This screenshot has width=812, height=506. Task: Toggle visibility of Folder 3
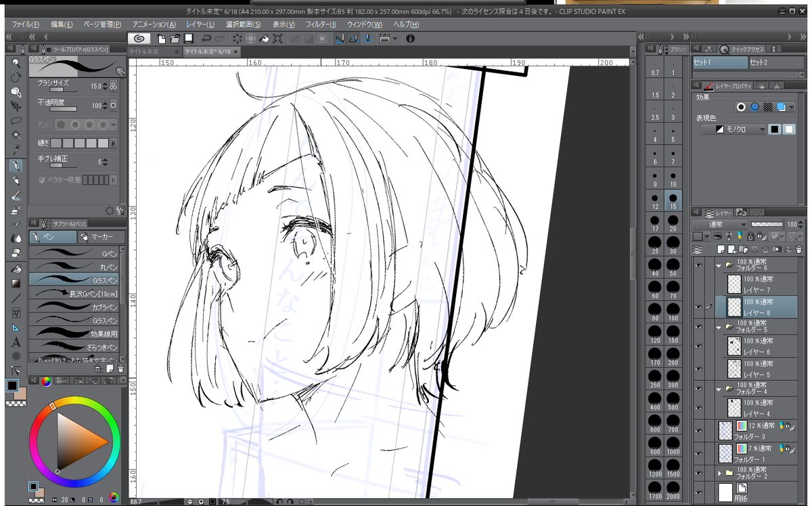tap(698, 430)
